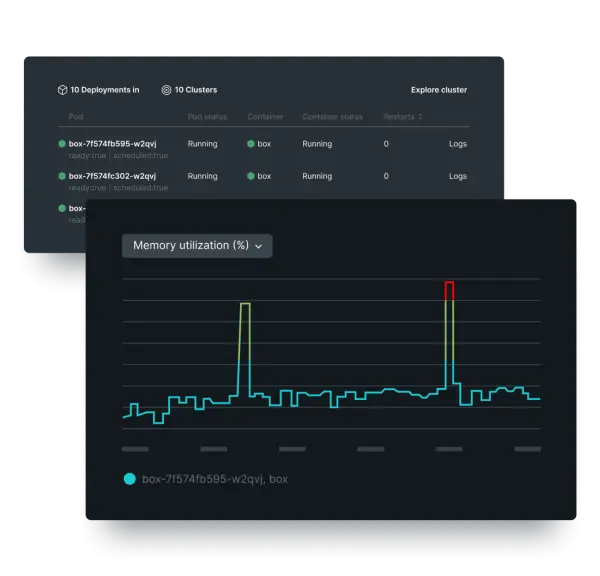Viewport: 600px width, 576px height.
Task: Click ready:true scheduled:true under box-7f574fc302-w2qvj
Action: click(118, 188)
